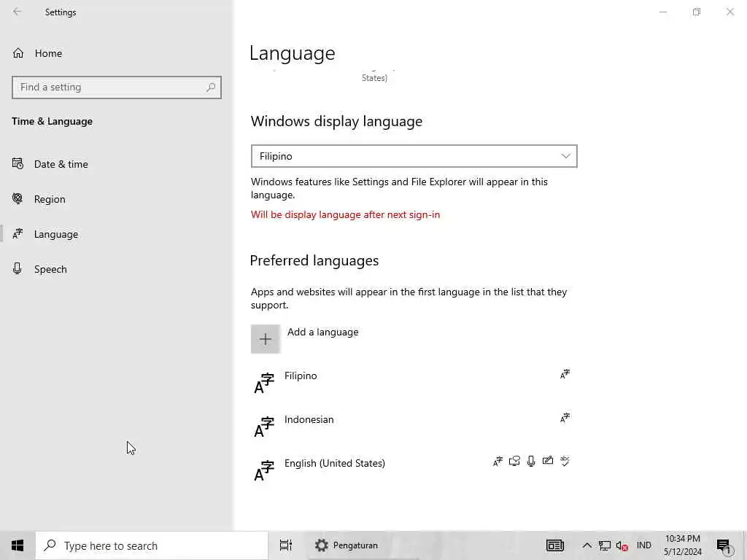This screenshot has width=747, height=560.
Task: Click the Home house icon
Action: [x=18, y=52]
